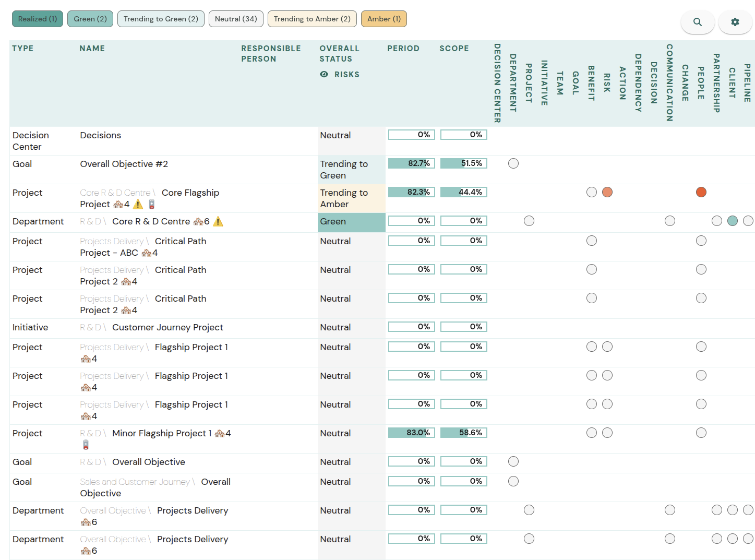This screenshot has height=560, width=755.
Task: Click the team houses icon on Core R & D Centre
Action: coord(198,221)
